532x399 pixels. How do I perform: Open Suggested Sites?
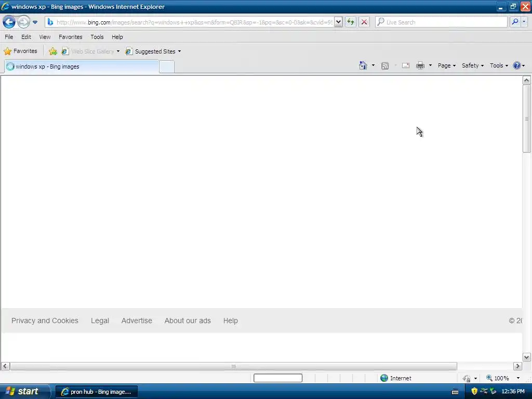(x=150, y=51)
